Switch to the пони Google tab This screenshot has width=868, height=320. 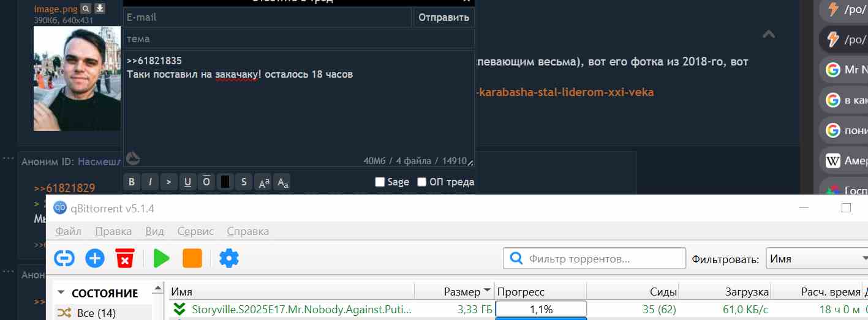click(843, 130)
